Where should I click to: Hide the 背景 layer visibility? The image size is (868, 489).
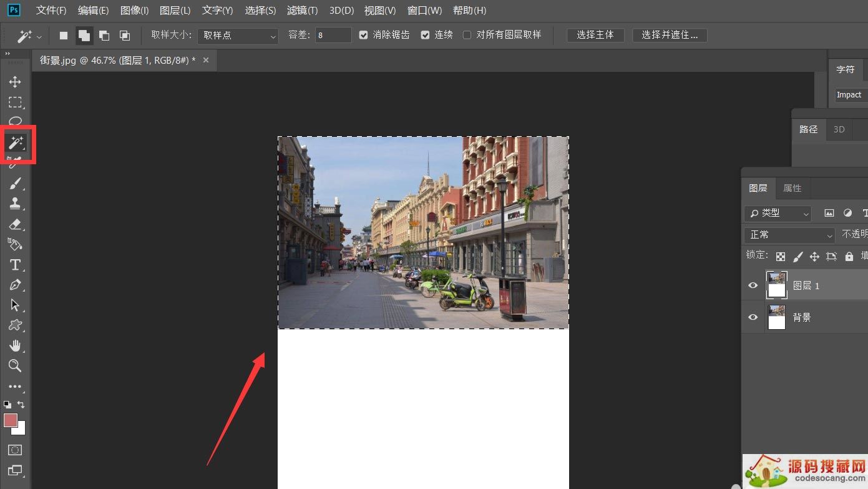753,317
